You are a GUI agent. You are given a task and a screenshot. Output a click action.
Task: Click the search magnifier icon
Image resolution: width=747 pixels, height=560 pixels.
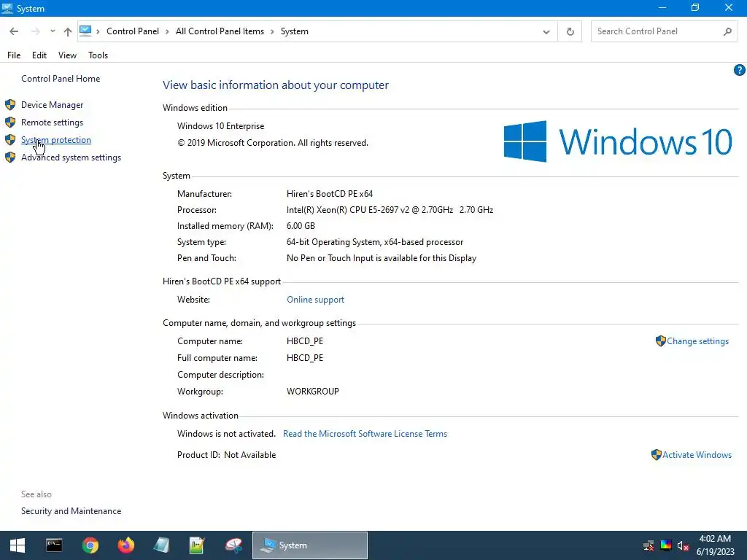pyautogui.click(x=727, y=31)
